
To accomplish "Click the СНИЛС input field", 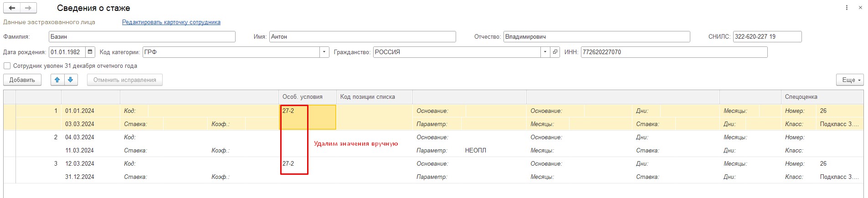I will click(x=767, y=37).
